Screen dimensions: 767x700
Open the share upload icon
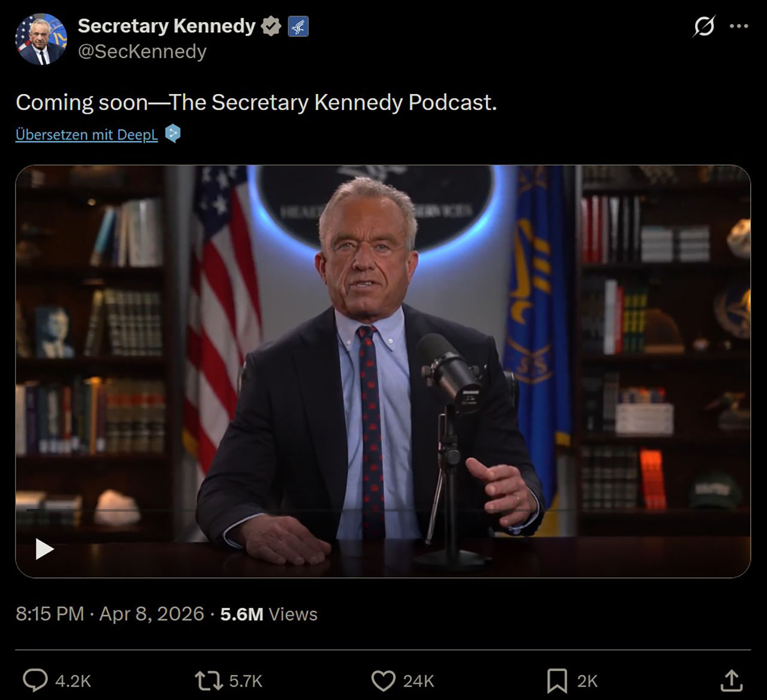(731, 680)
